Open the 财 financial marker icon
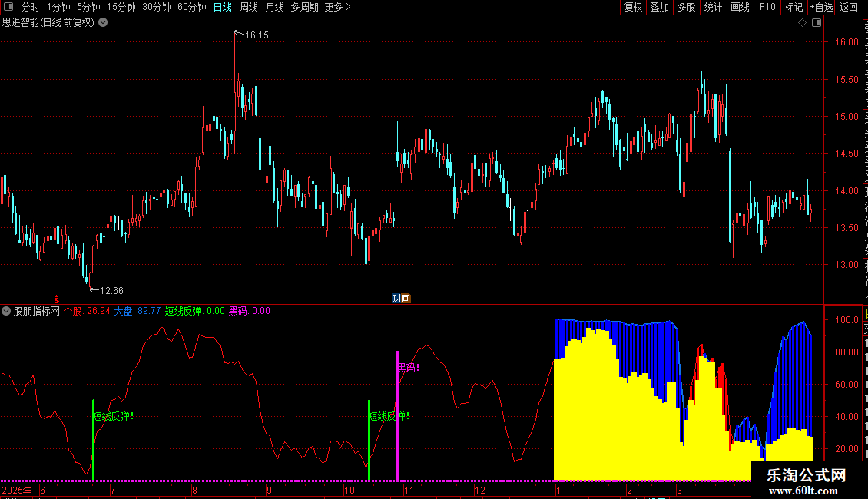The height and width of the screenshot is (499, 868). (x=396, y=299)
